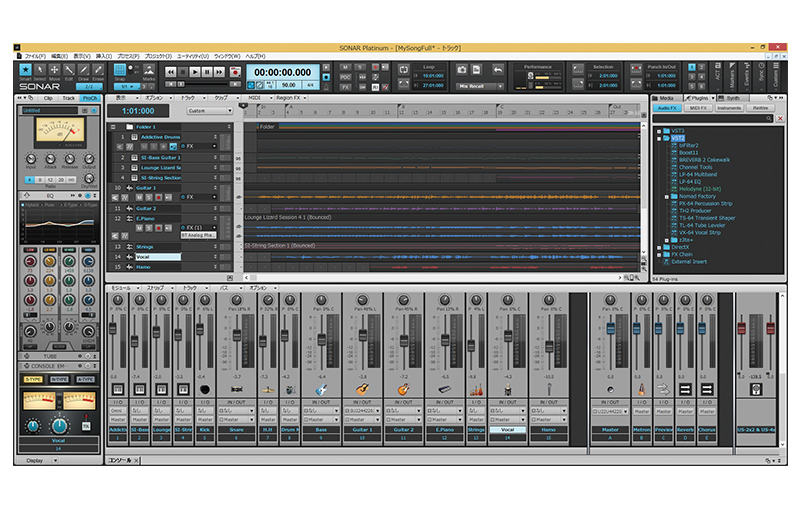This screenshot has height=506, width=799.
Task: Select the Smart tool
Action: (x=25, y=70)
